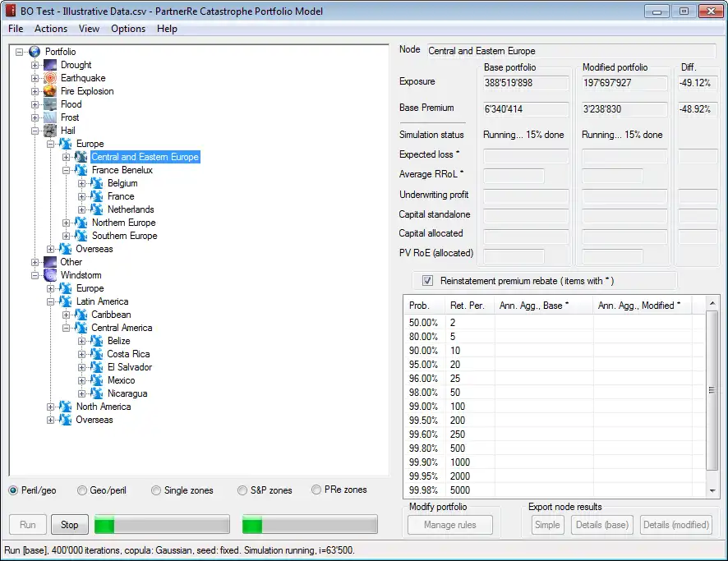Collapse the Windstorm tree node
Viewport: 728px width, 561px height.
tap(35, 275)
